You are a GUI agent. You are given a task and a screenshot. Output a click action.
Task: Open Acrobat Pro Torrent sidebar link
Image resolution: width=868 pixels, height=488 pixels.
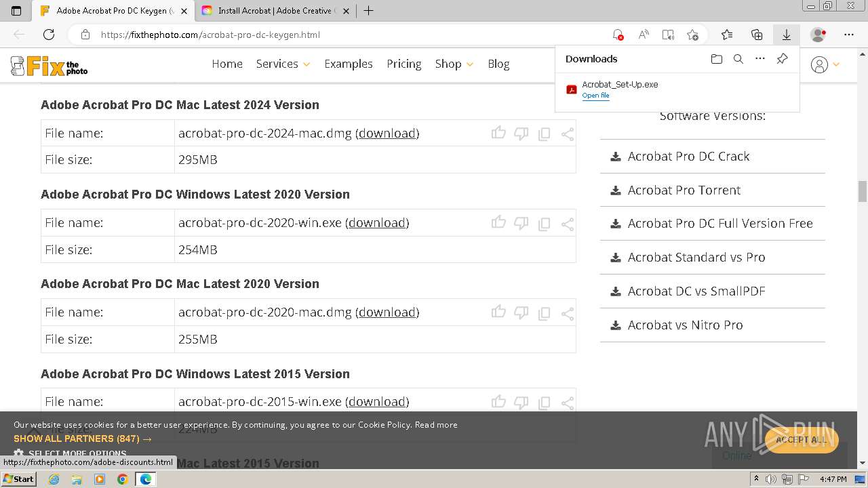(684, 190)
